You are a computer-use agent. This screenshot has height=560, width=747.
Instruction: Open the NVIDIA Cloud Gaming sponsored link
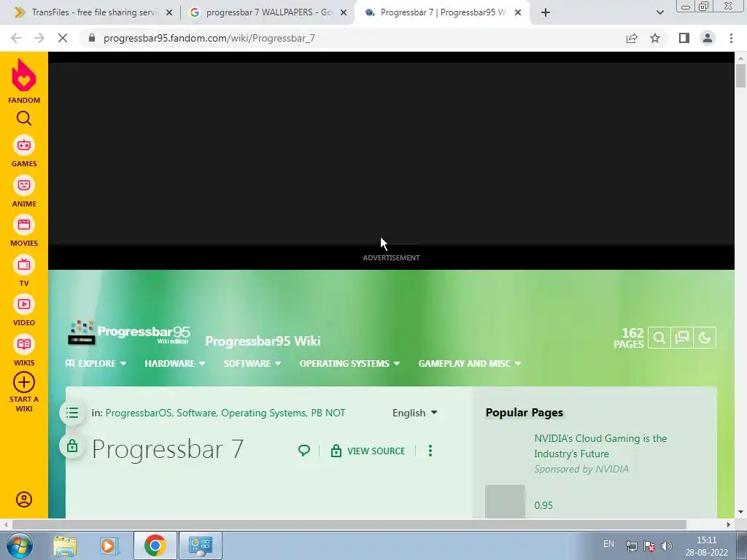coord(600,446)
